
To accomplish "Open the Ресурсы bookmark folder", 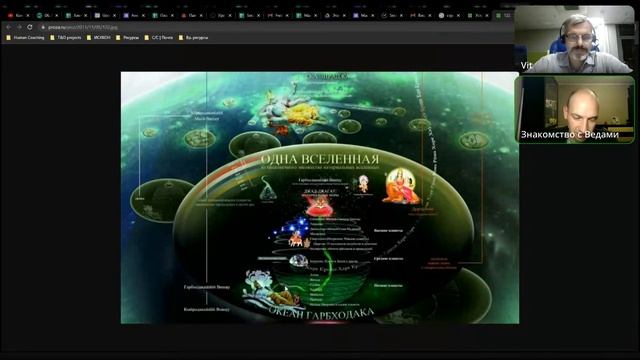I will coord(127,38).
